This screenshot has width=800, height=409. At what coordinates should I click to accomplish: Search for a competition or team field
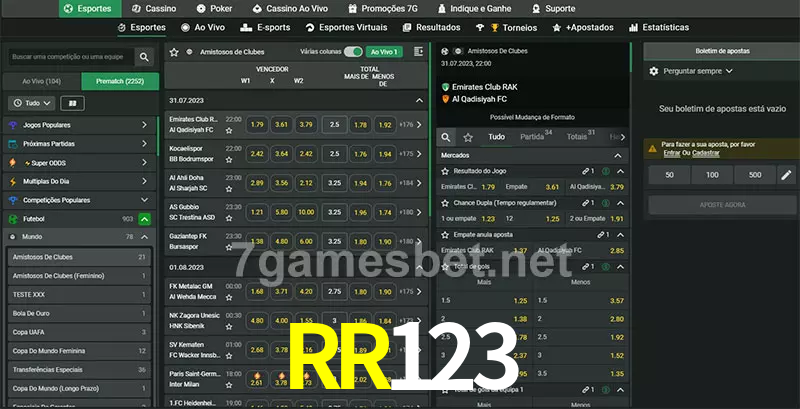point(71,57)
